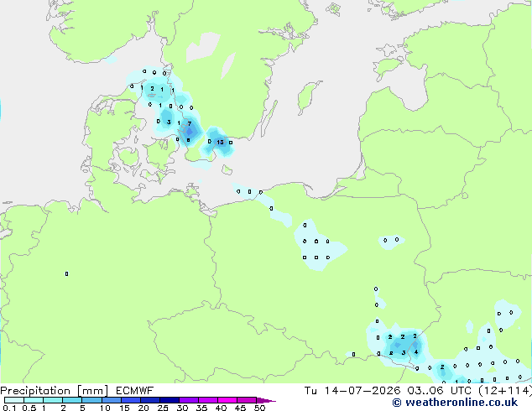Pick the purple swatch between 30 and 35

pyautogui.click(x=189, y=400)
